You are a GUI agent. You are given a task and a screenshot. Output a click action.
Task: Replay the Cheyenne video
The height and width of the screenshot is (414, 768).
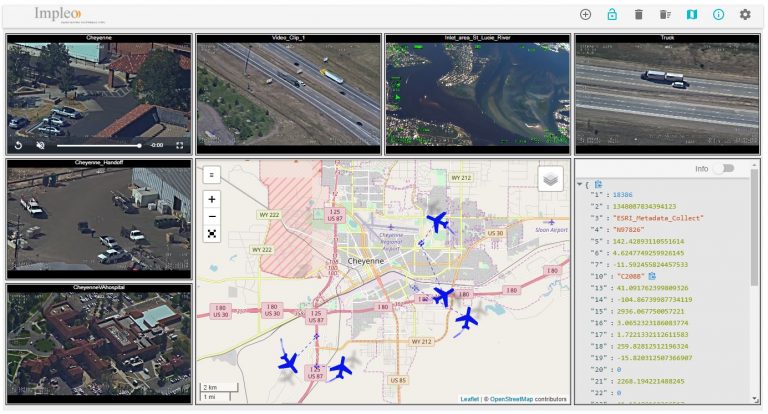[x=18, y=145]
